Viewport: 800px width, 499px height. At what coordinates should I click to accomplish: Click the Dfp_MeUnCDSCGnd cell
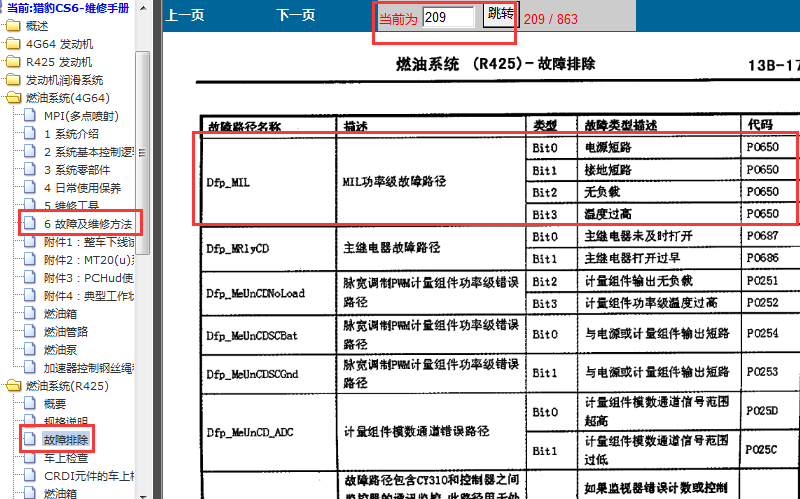pos(269,374)
